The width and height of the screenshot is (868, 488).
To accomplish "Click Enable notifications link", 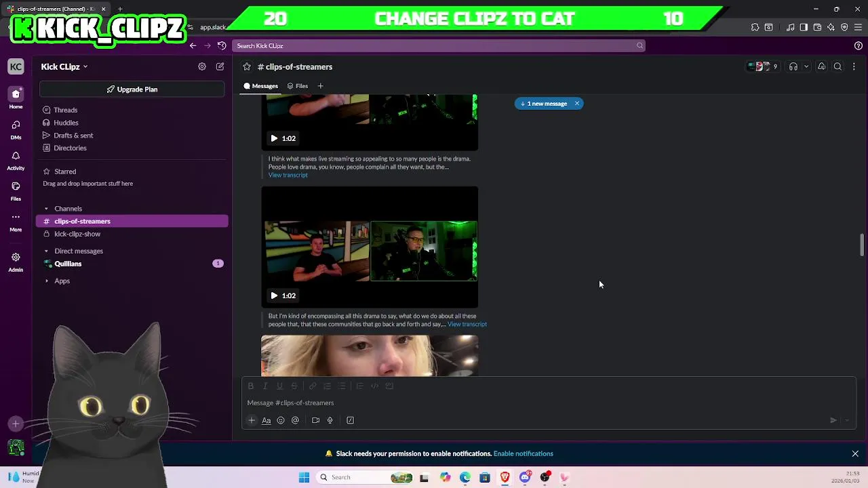I will click(x=524, y=453).
